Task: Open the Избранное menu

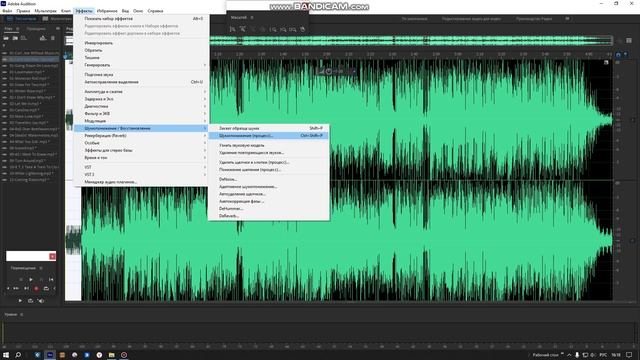Action: click(x=107, y=11)
